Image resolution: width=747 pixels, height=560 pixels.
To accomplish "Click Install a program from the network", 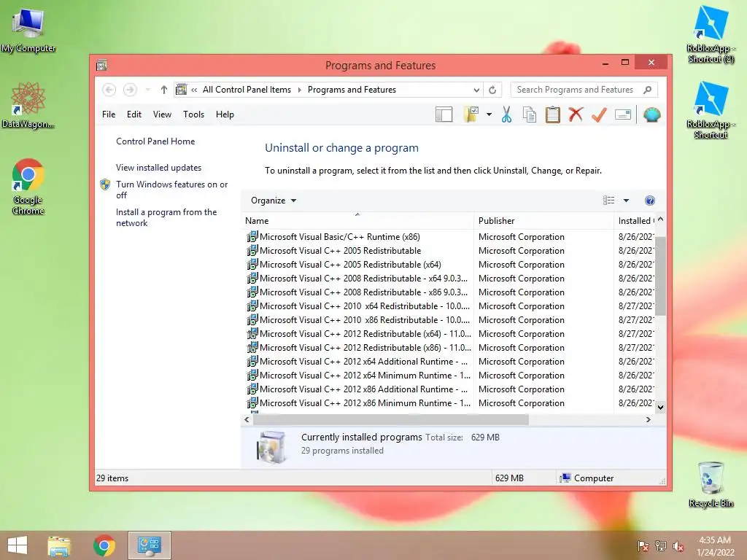I will click(x=166, y=217).
